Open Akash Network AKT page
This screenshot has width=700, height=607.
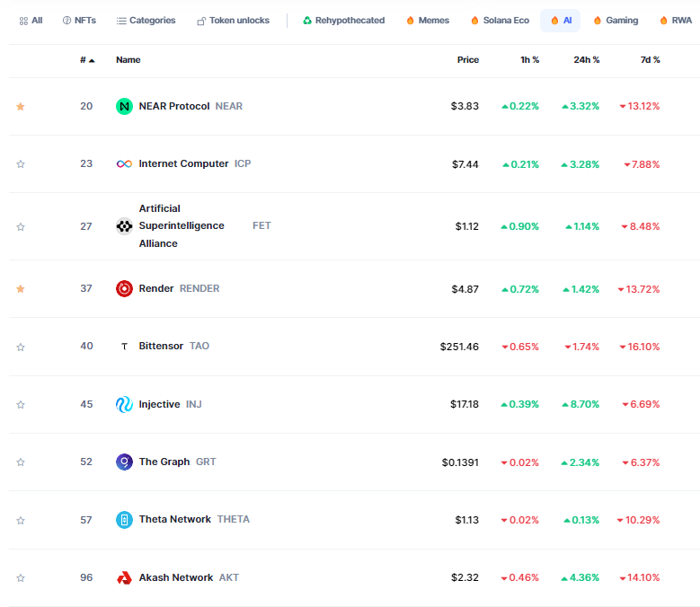pyautogui.click(x=189, y=577)
